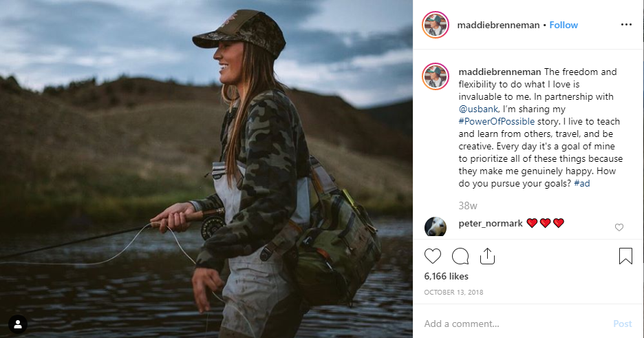Follow maddiebrenneman
Screen dimensions: 644x338
tap(563, 25)
